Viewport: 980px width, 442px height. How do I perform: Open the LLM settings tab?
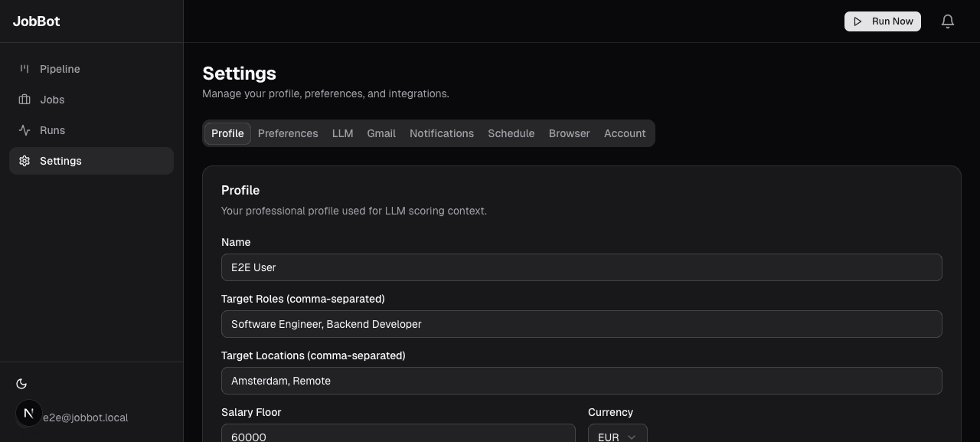[x=342, y=133]
